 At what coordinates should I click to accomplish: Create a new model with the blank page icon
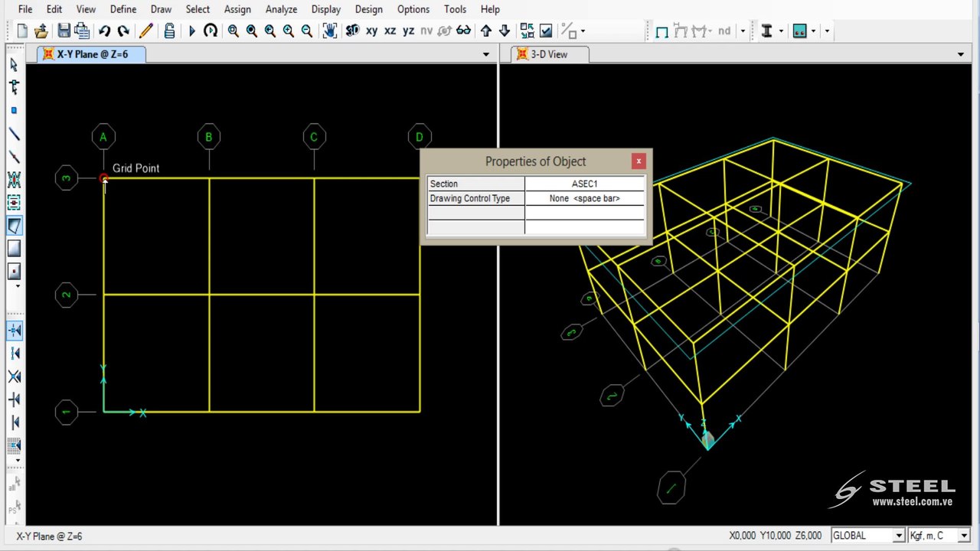click(x=22, y=31)
